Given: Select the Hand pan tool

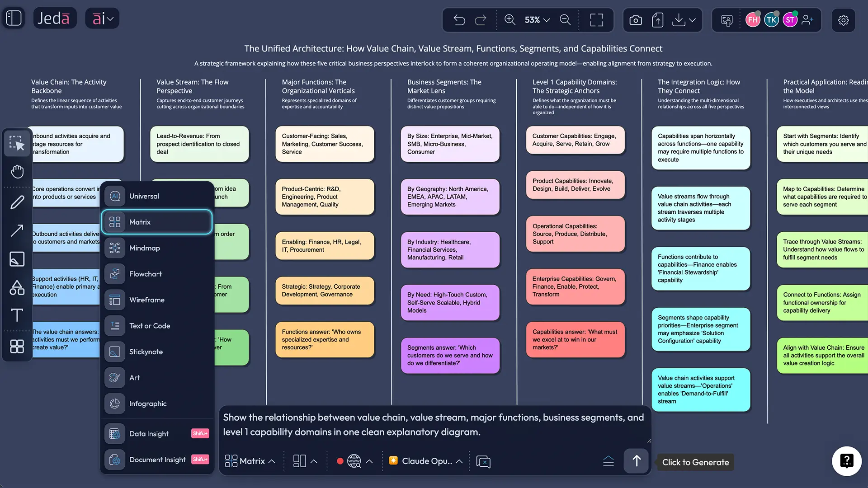Looking at the screenshot, I should pos(17,171).
